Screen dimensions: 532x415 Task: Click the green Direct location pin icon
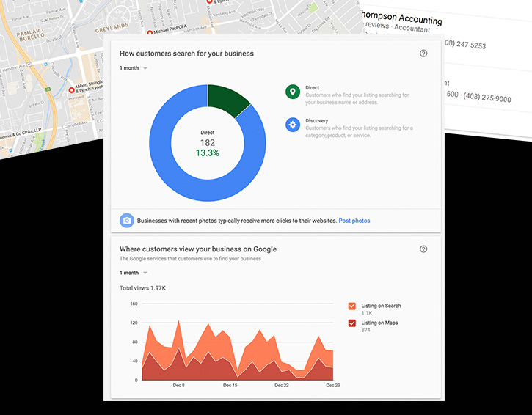point(293,92)
